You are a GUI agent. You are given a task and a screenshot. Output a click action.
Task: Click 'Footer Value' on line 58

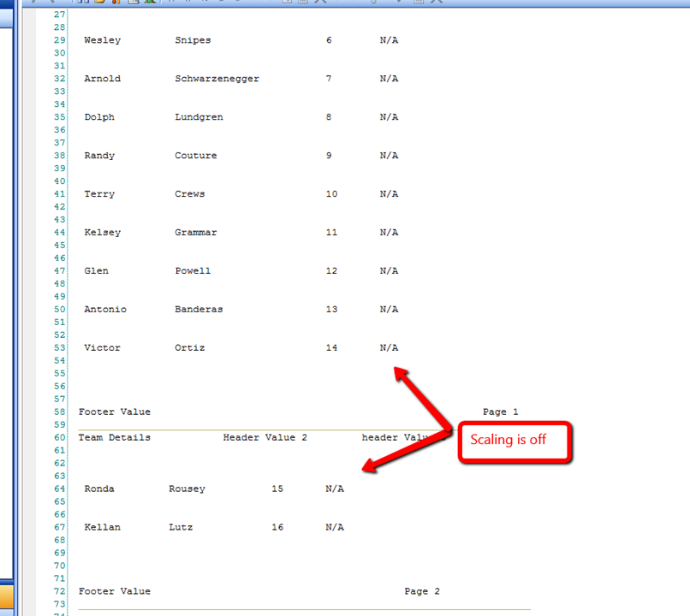coord(114,412)
